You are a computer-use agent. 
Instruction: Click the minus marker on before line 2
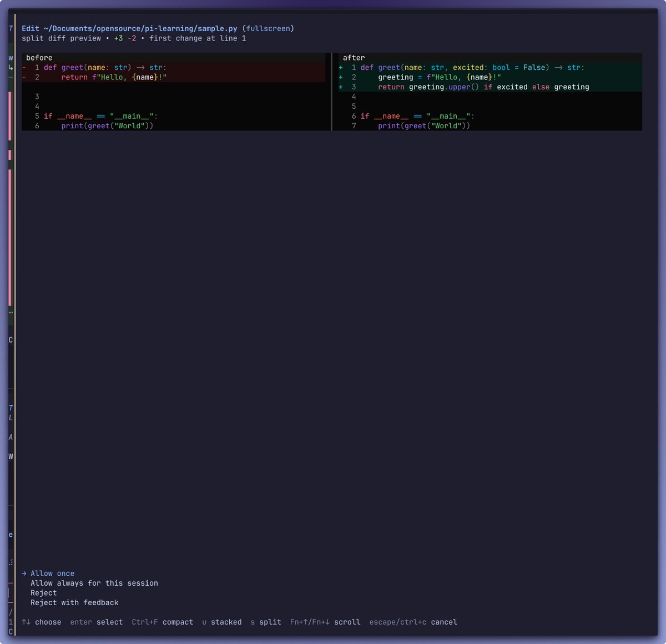tap(24, 77)
